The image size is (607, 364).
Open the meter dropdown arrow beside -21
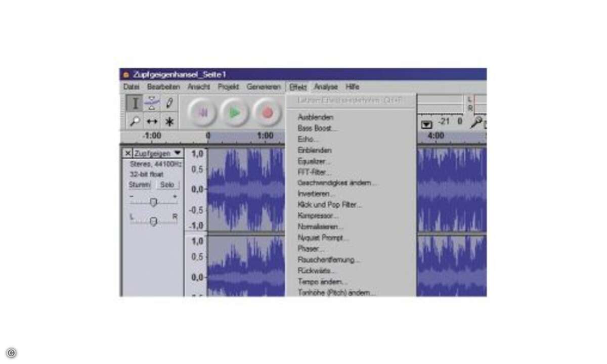click(x=426, y=123)
